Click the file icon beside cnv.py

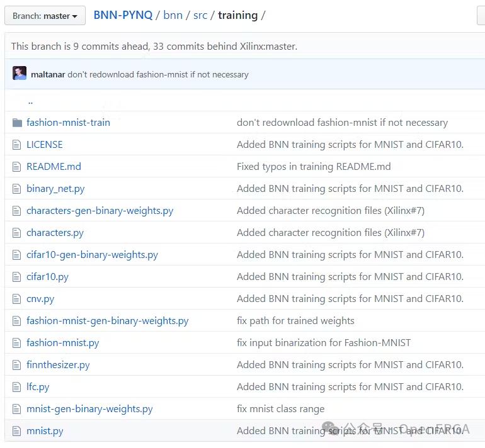(17, 299)
